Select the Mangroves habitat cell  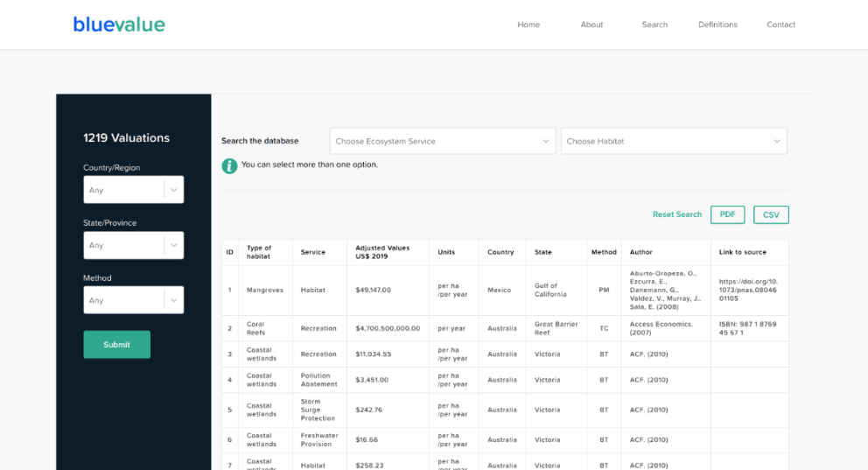pyautogui.click(x=264, y=290)
